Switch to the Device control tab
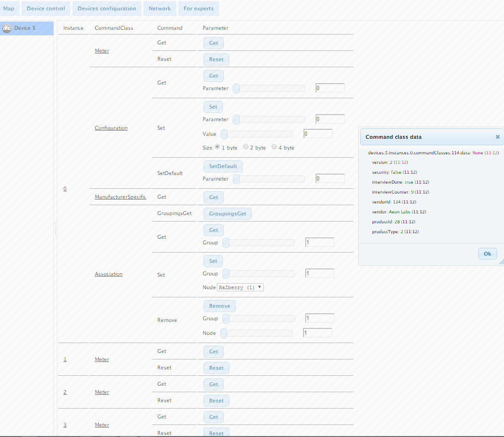Screen dimensions: 504x437 tap(46, 9)
